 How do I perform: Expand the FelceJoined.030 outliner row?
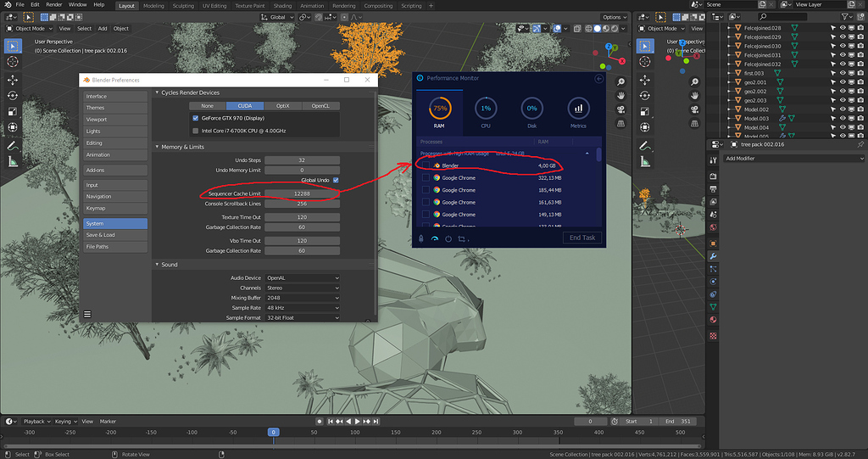click(x=729, y=46)
